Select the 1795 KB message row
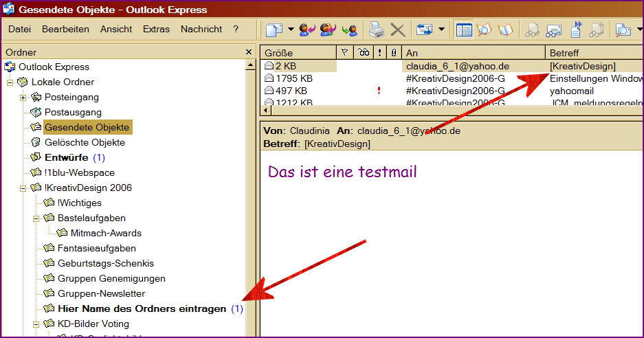Viewport: 644px width, 338px height. click(452, 78)
